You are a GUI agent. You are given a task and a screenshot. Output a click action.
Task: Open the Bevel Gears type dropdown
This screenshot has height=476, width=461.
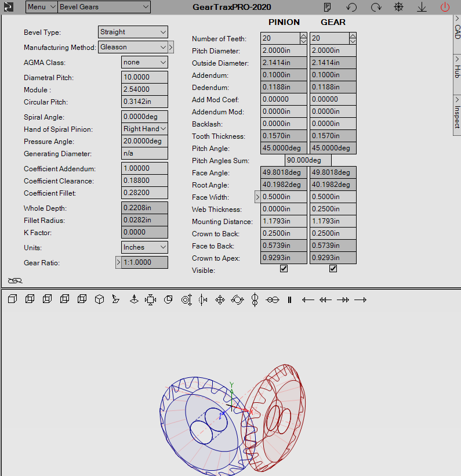click(104, 7)
